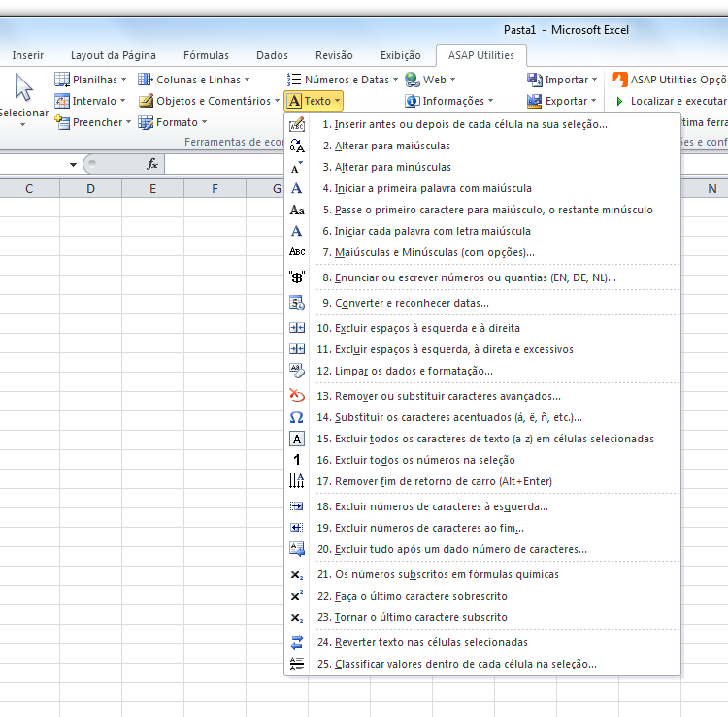Click the sort values within cell icon
728x717 pixels.
click(x=297, y=664)
